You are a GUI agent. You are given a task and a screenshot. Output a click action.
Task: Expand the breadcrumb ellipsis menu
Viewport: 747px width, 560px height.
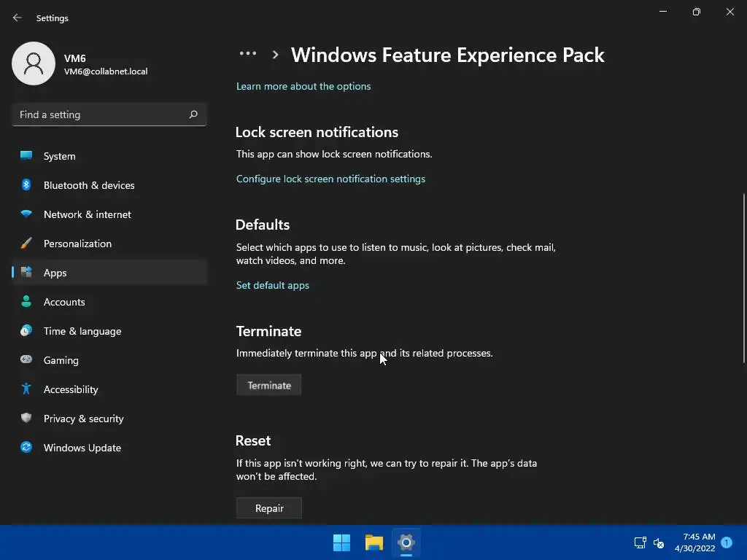[248, 54]
